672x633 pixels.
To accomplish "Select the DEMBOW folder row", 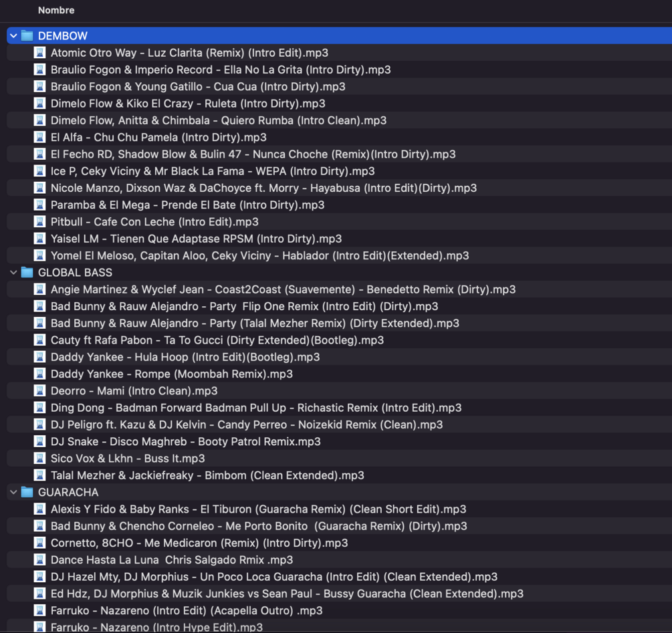I will [x=340, y=35].
